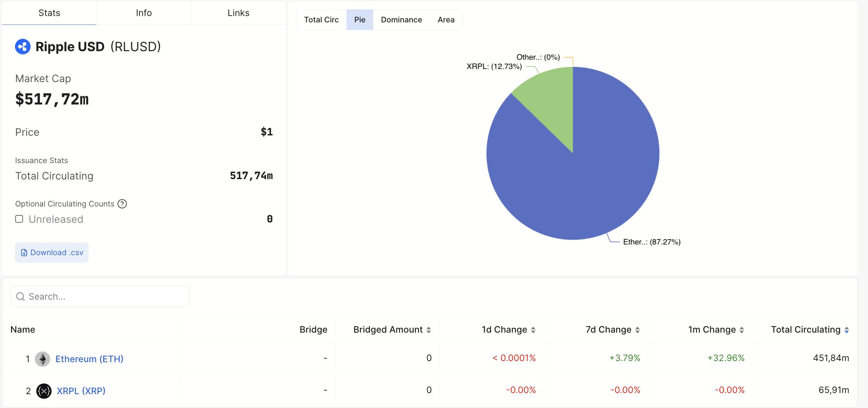
Task: Open the XRPL (XRP) link
Action: (x=81, y=391)
